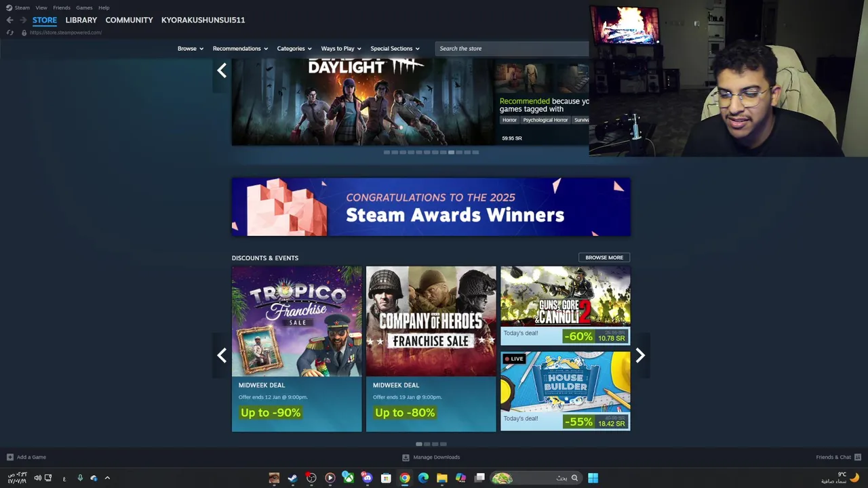Open Microsoft Store from the taskbar
This screenshot has height=488, width=868.
(386, 478)
